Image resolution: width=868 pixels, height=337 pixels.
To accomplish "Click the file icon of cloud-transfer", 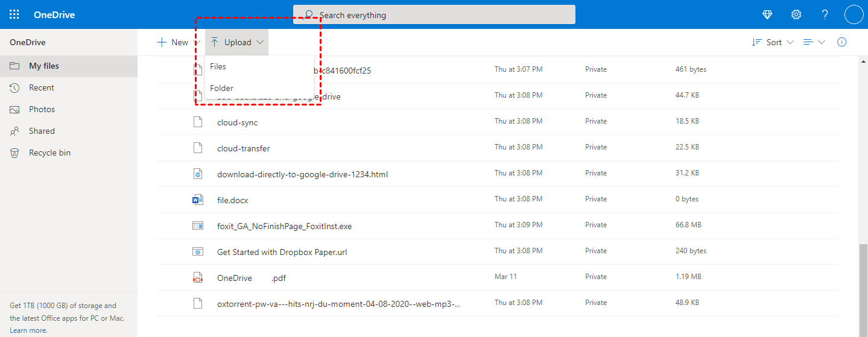I will (x=197, y=148).
